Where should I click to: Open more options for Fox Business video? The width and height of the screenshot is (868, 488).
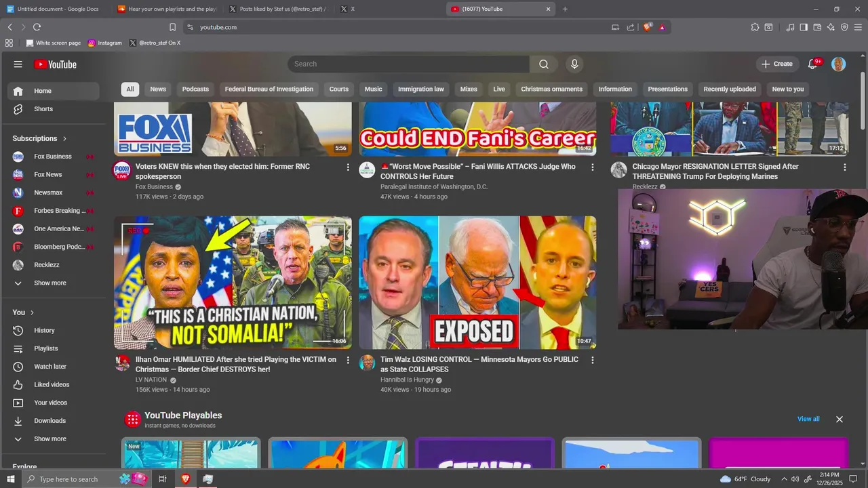pyautogui.click(x=348, y=167)
